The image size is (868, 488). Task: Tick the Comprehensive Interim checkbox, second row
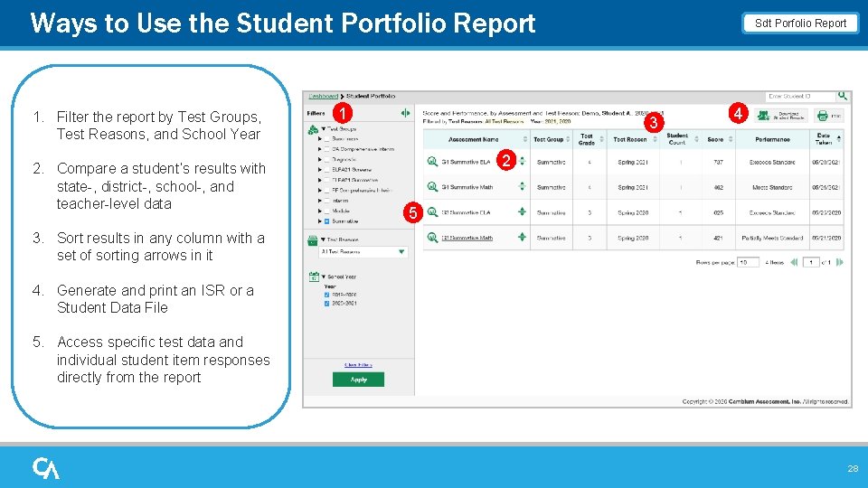click(x=326, y=149)
